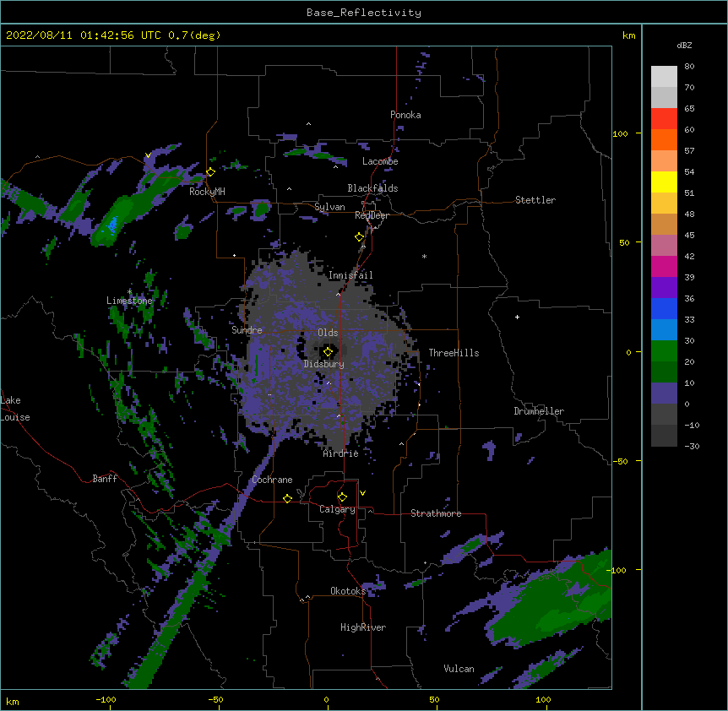
Task: Click the Drumheller city label
Action: [x=539, y=411]
